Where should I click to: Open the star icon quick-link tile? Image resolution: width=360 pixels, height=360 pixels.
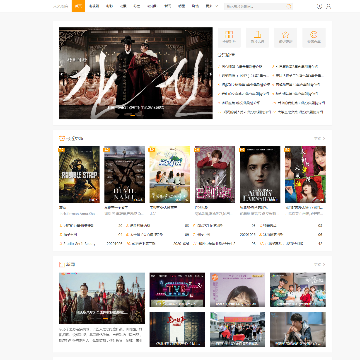coord(285,38)
